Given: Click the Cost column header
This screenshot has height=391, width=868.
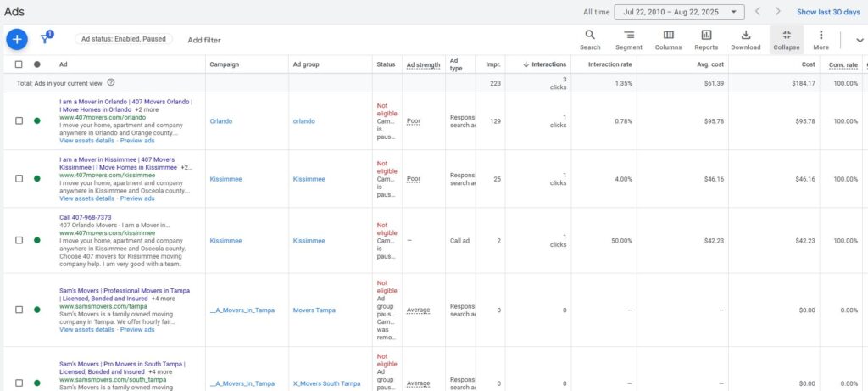Looking at the screenshot, I should coord(808,64).
